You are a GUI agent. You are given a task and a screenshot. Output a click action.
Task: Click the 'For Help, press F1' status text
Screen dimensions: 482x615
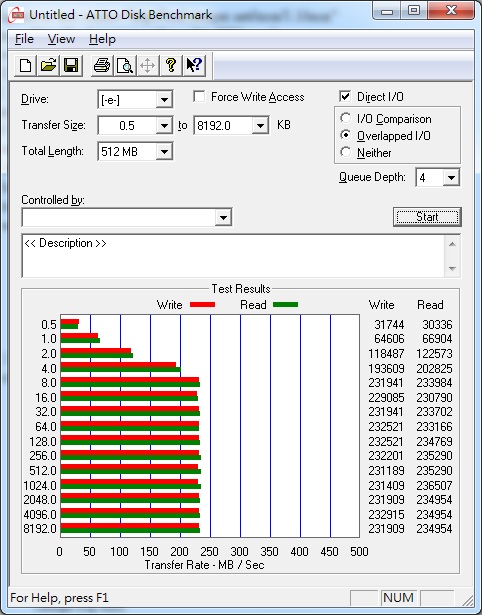[59, 598]
